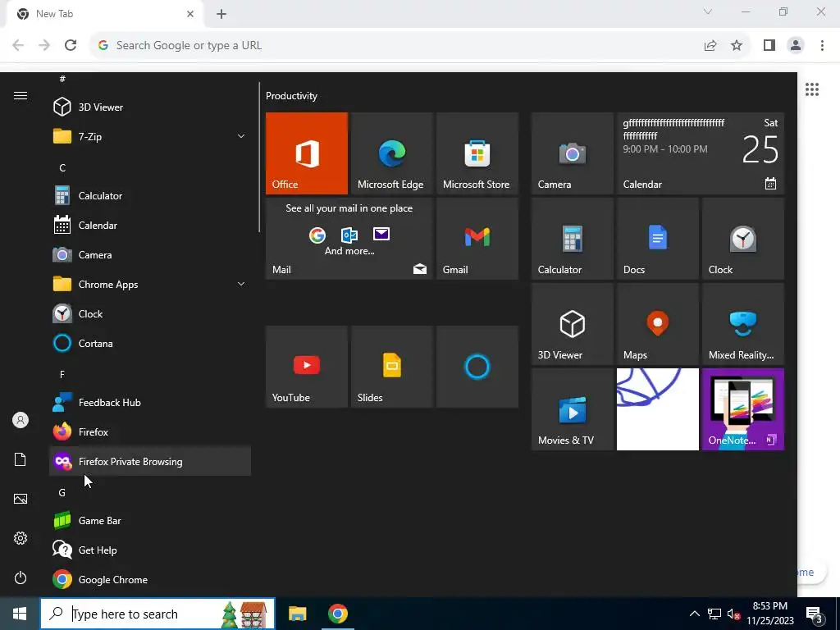Expand the 7-Zip folder chevron
Screen dimensions: 840x630
point(241,136)
